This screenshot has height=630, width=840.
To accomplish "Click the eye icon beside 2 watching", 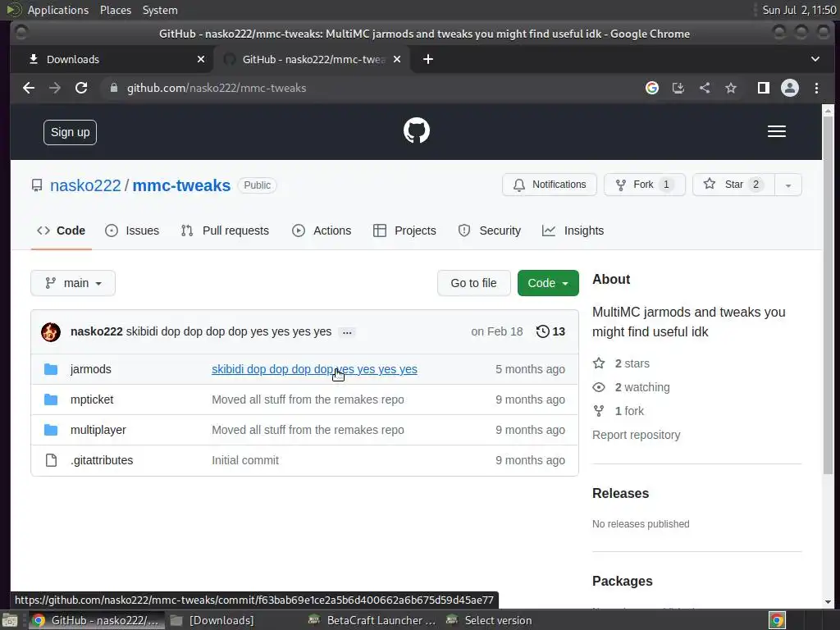I will 599,387.
